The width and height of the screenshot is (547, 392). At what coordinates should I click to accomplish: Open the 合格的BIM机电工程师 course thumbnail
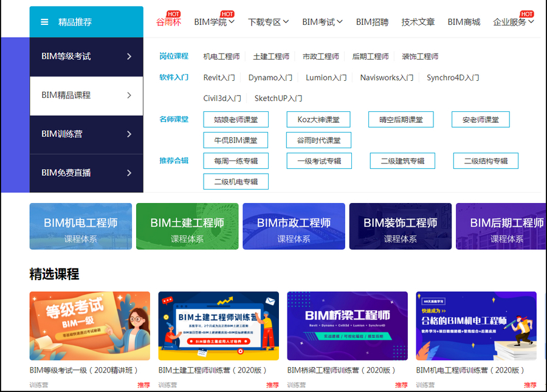(x=476, y=326)
